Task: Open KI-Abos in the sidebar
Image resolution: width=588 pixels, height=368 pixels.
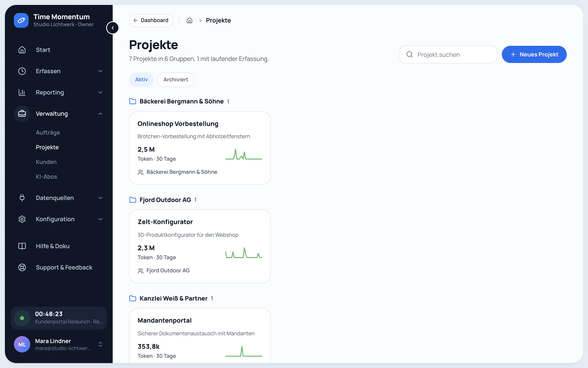Action: [46, 177]
